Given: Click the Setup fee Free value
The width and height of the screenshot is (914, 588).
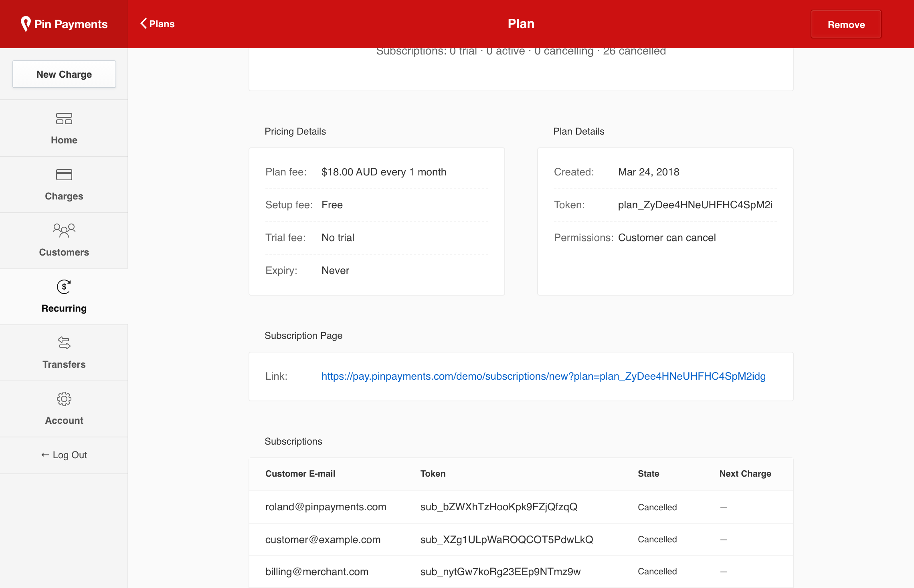Looking at the screenshot, I should pos(332,205).
